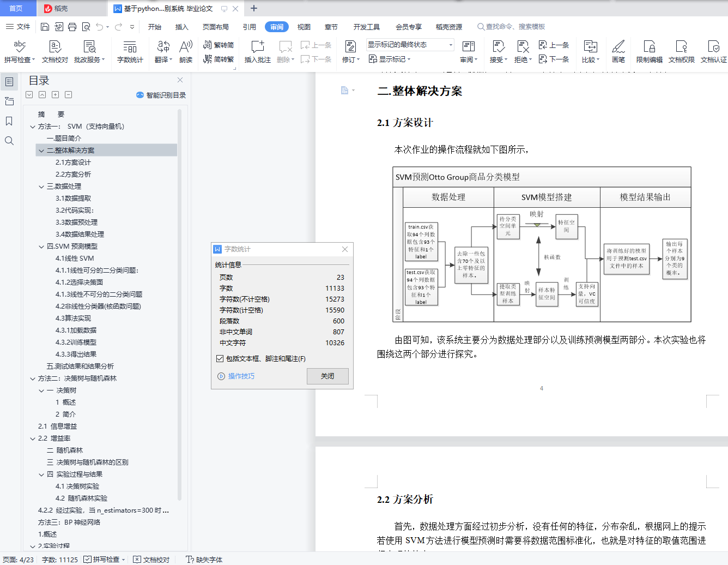728x565 pixels.
Task: Open 文档权限 document permissions
Action: [x=682, y=52]
